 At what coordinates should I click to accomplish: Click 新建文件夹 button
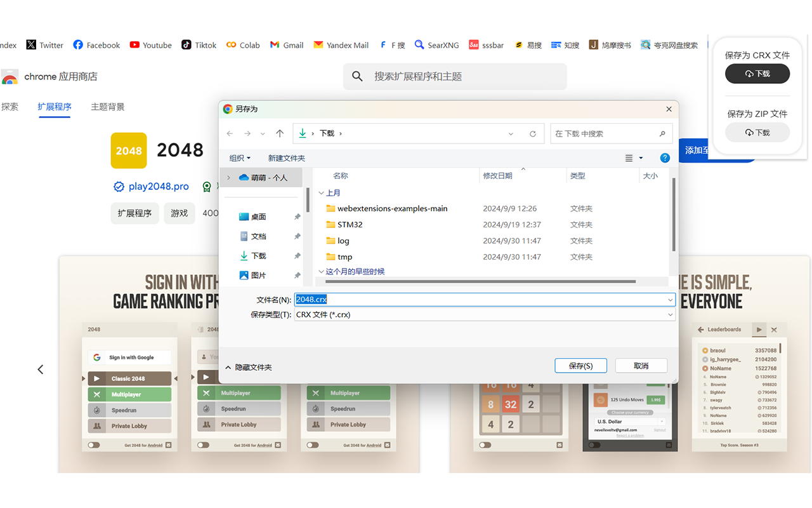point(286,158)
